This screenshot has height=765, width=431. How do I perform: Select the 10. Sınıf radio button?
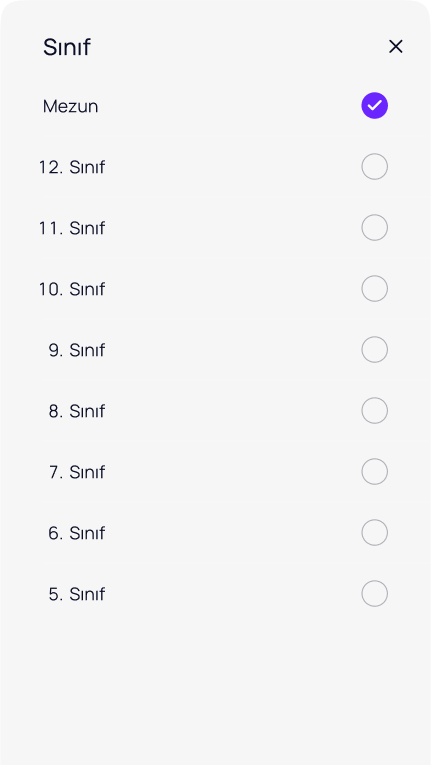click(374, 288)
